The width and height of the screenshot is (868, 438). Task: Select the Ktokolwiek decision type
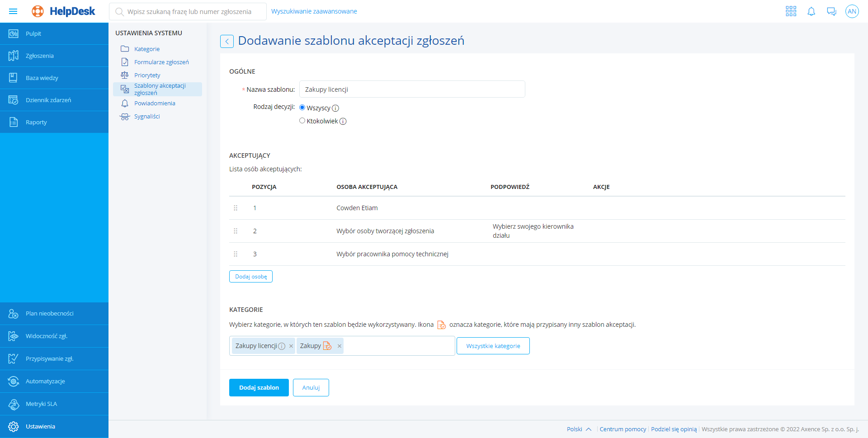pyautogui.click(x=302, y=121)
